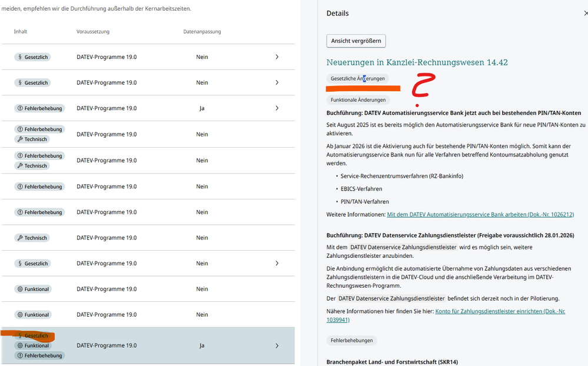Open link Mit dem DATEV Automatisierungsservice Bank arbeiten
This screenshot has width=588, height=366.
[480, 215]
